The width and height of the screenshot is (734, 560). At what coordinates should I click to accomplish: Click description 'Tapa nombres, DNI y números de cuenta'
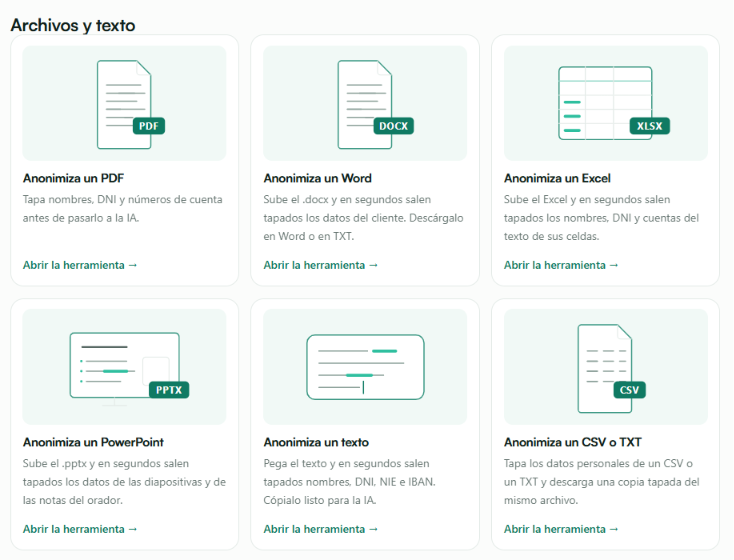tap(123, 199)
